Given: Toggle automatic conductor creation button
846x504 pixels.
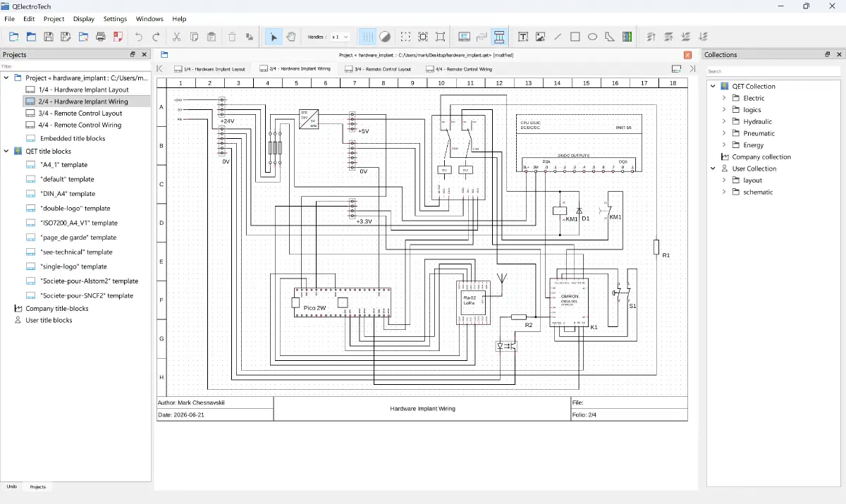Looking at the screenshot, I should [499, 37].
